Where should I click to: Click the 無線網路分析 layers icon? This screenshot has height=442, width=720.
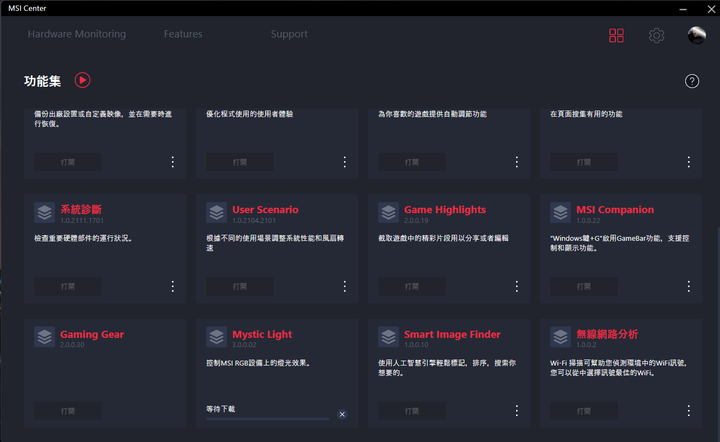(560, 337)
